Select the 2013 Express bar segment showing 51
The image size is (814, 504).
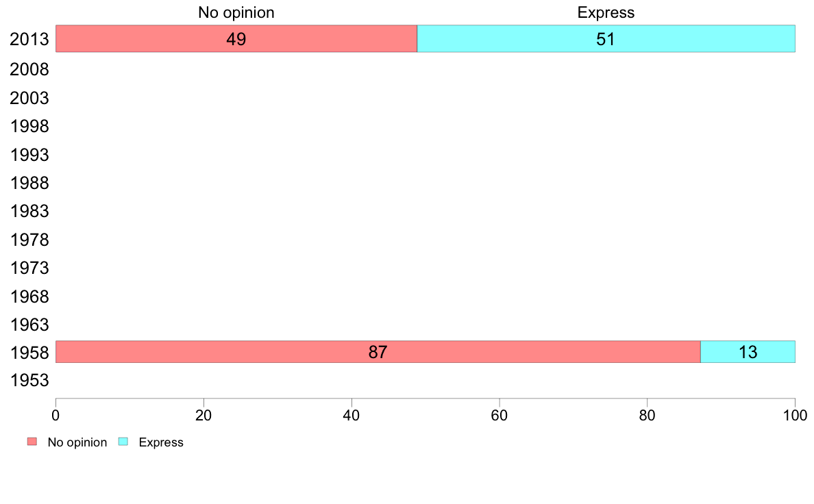pyautogui.click(x=606, y=38)
